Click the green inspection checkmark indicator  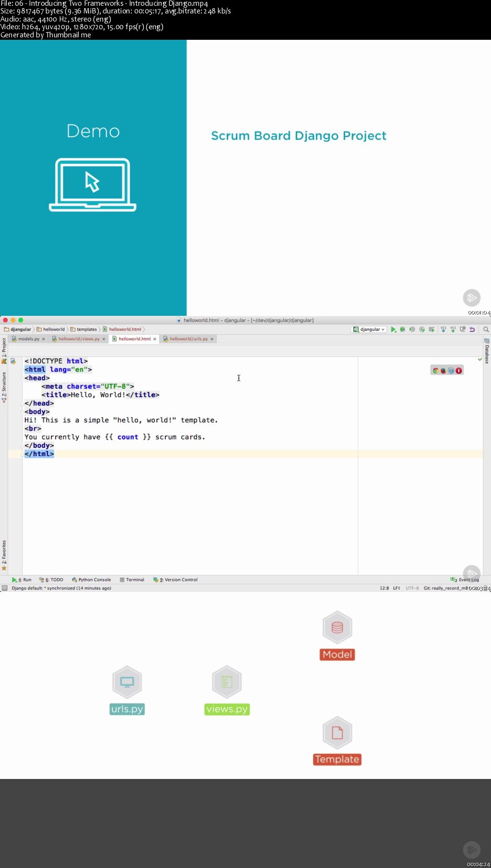pos(480,359)
